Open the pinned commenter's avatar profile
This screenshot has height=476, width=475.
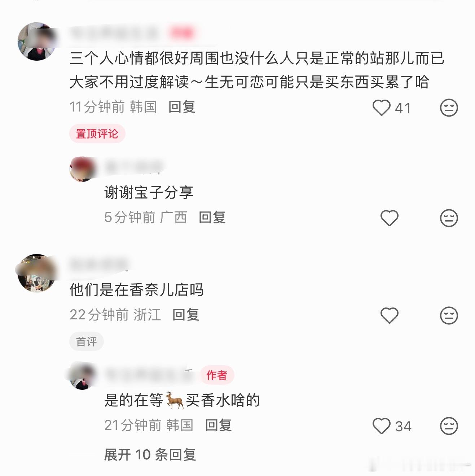coord(37,41)
